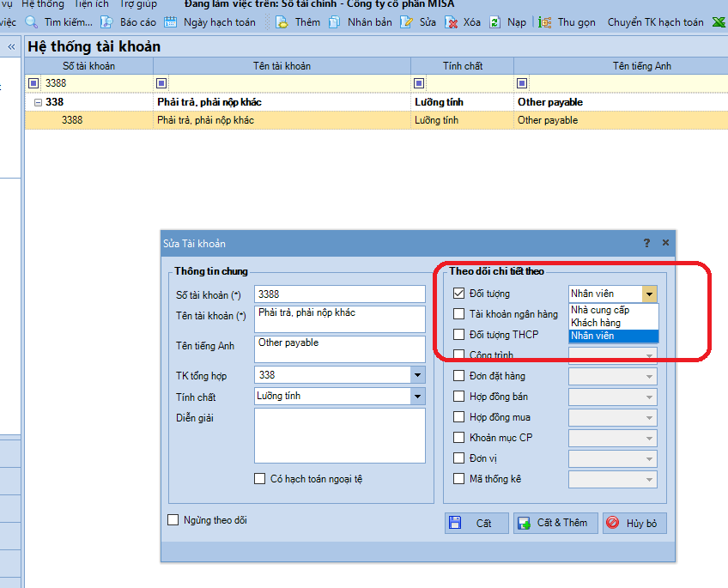Open the Tính chất dropdown
Screen dimensions: 728x588
pyautogui.click(x=417, y=396)
